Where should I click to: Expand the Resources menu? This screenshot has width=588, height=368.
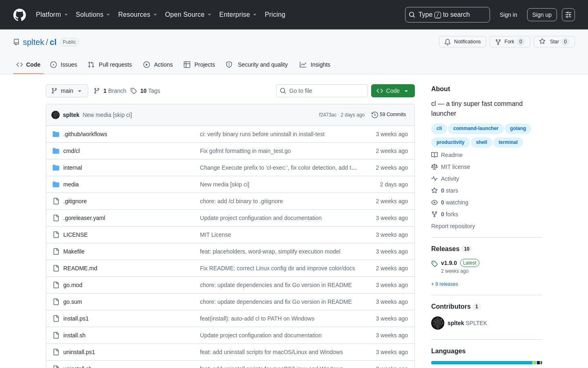click(138, 15)
